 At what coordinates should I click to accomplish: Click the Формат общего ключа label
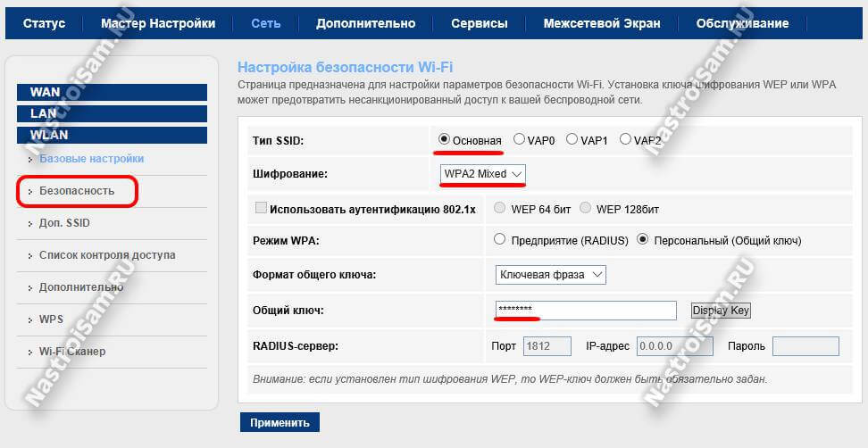coord(313,274)
